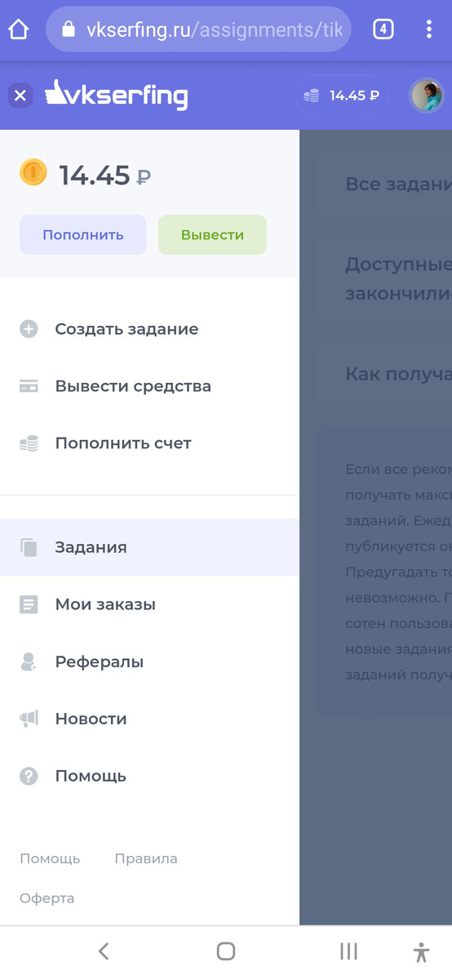Close the side menu with X button

pyautogui.click(x=20, y=96)
